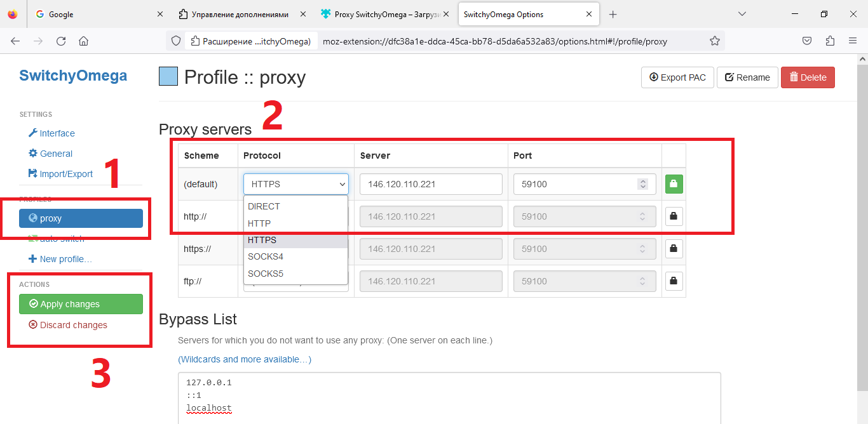Open the extensions puzzle icon
The image size is (868, 424).
pyautogui.click(x=829, y=41)
